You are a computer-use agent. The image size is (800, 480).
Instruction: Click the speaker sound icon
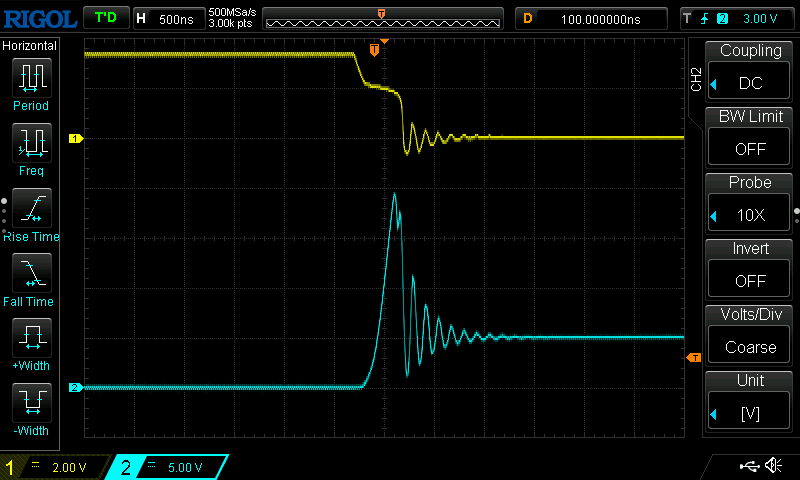tap(773, 465)
